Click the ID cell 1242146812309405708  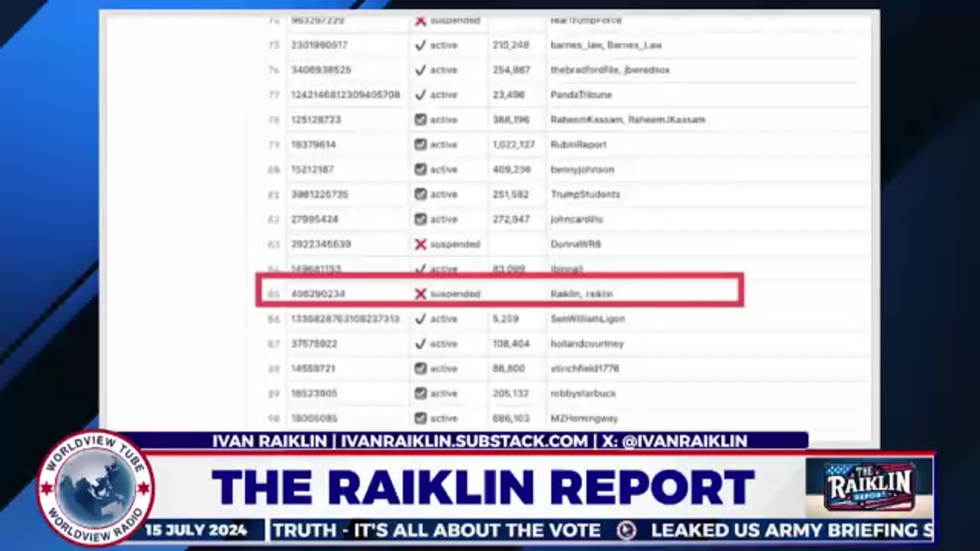tap(345, 95)
